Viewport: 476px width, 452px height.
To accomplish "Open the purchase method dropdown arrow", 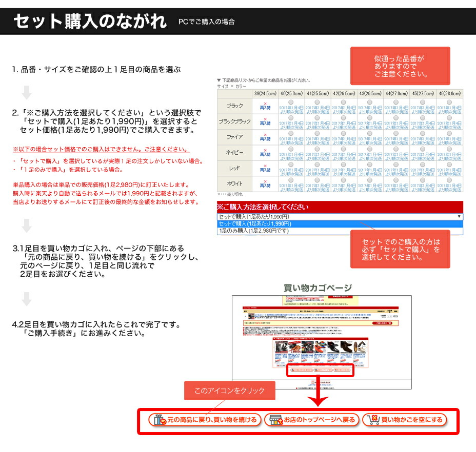I will click(459, 217).
